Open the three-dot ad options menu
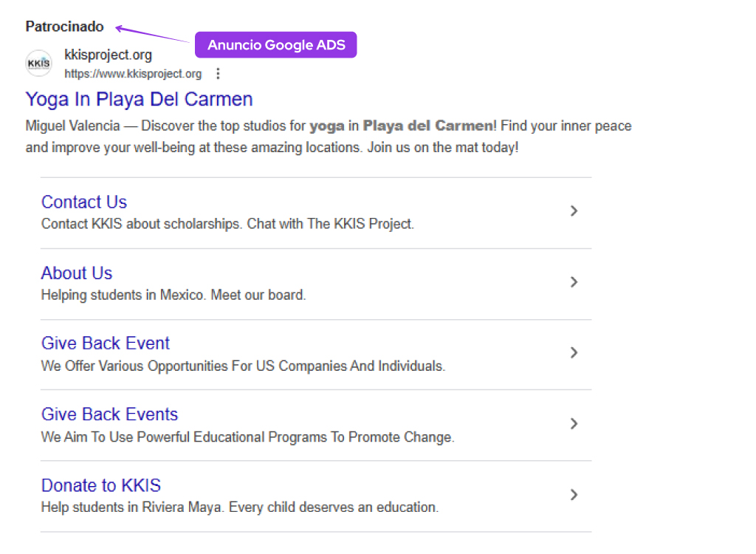The width and height of the screenshot is (756, 554). click(218, 74)
